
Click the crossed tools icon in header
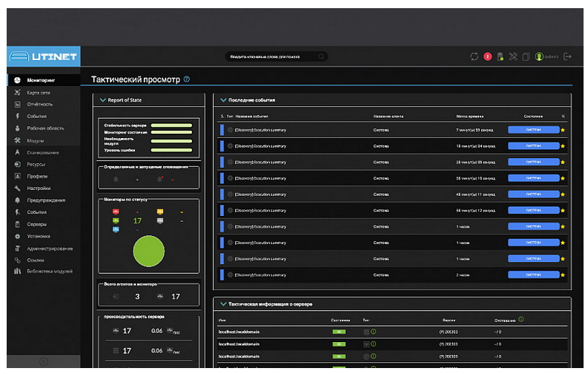(512, 56)
